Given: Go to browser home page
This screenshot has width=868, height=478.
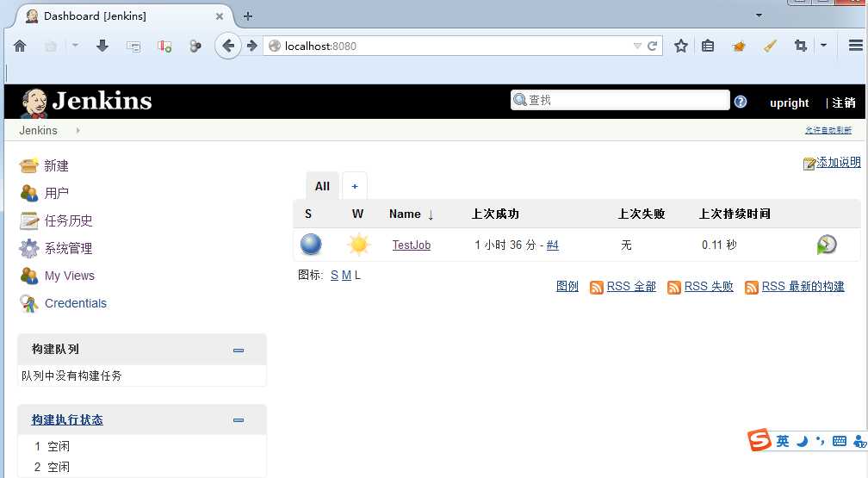Looking at the screenshot, I should click(x=20, y=46).
